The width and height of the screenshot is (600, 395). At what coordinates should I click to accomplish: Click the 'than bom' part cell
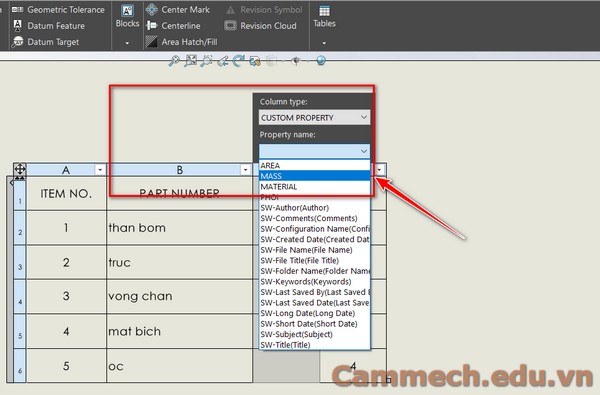pyautogui.click(x=179, y=228)
